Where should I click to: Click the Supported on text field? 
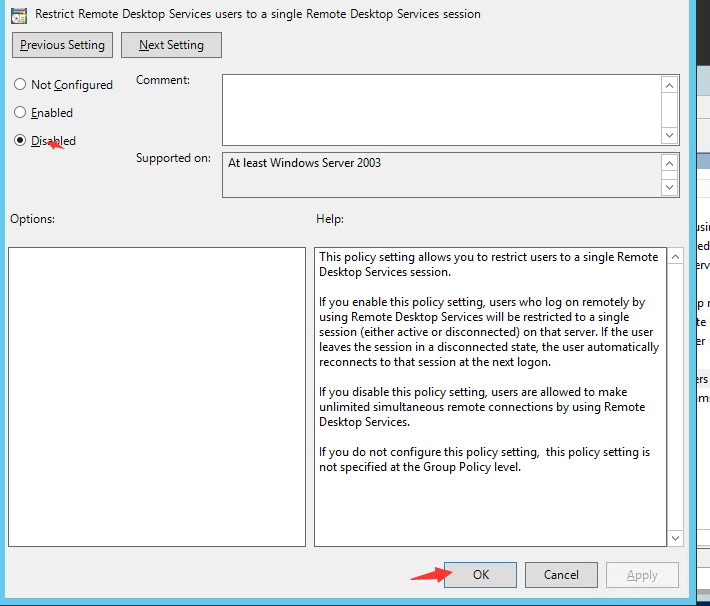[x=440, y=174]
